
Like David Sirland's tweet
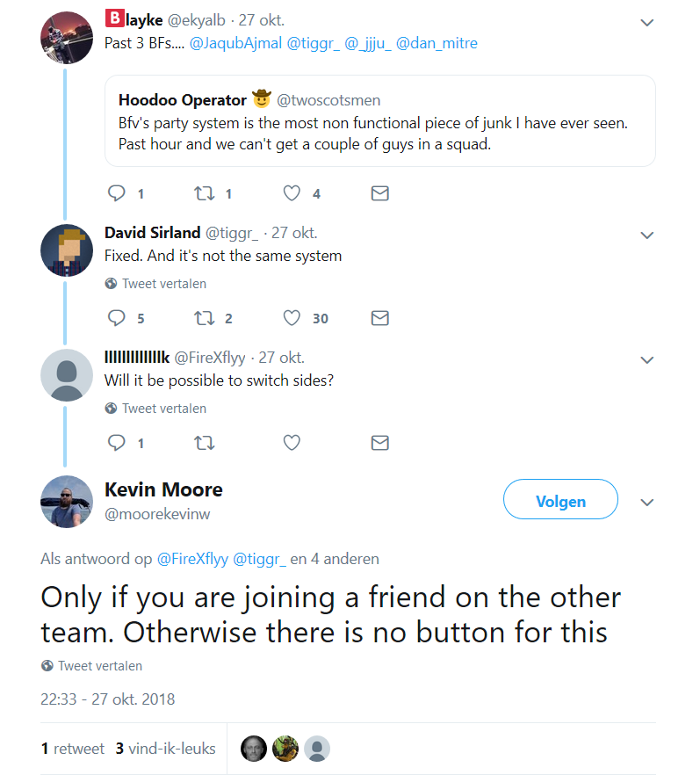292,318
